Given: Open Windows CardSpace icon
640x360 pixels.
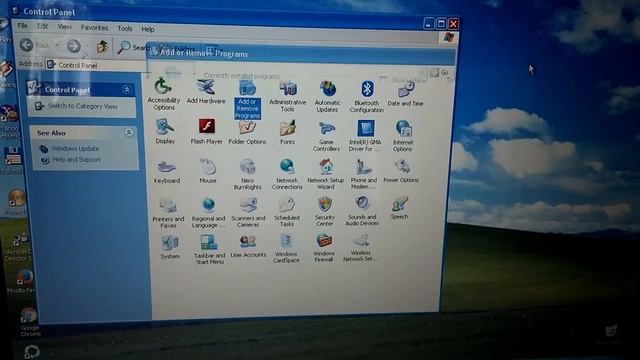Looking at the screenshot, I should pyautogui.click(x=286, y=248).
